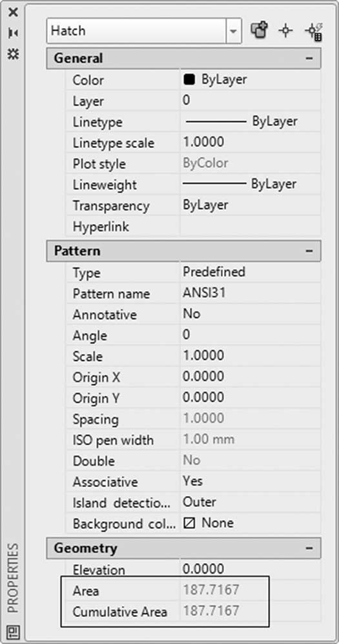
Task: Collapse the General section
Action: 309,58
